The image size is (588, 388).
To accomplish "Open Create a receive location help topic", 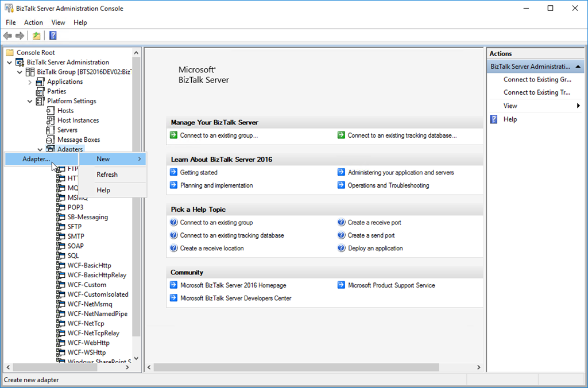I will (x=212, y=248).
